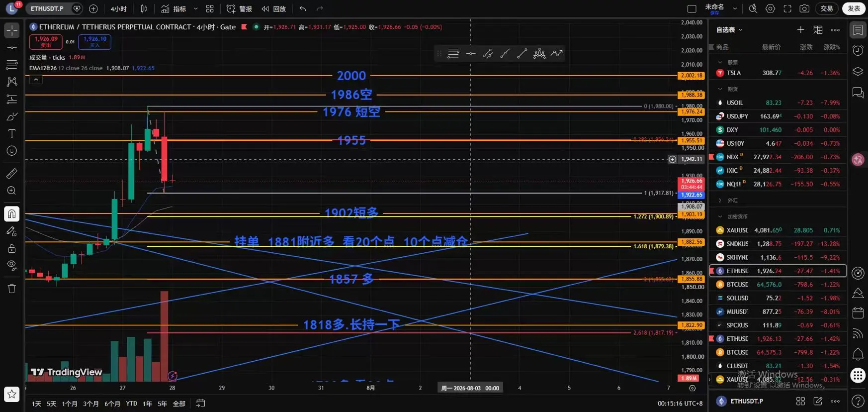Image resolution: width=868 pixels, height=412 pixels.
Task: Select the YTD range tab
Action: tap(131, 404)
